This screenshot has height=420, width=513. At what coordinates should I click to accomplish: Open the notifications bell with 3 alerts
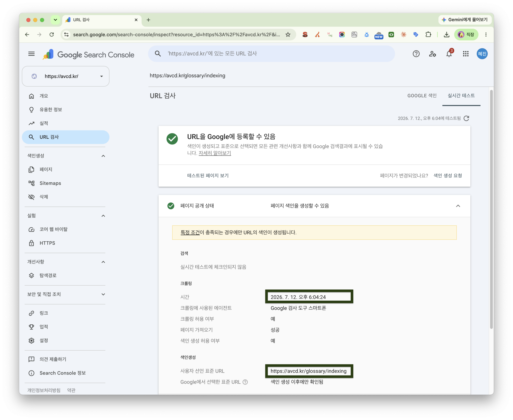click(x=449, y=54)
